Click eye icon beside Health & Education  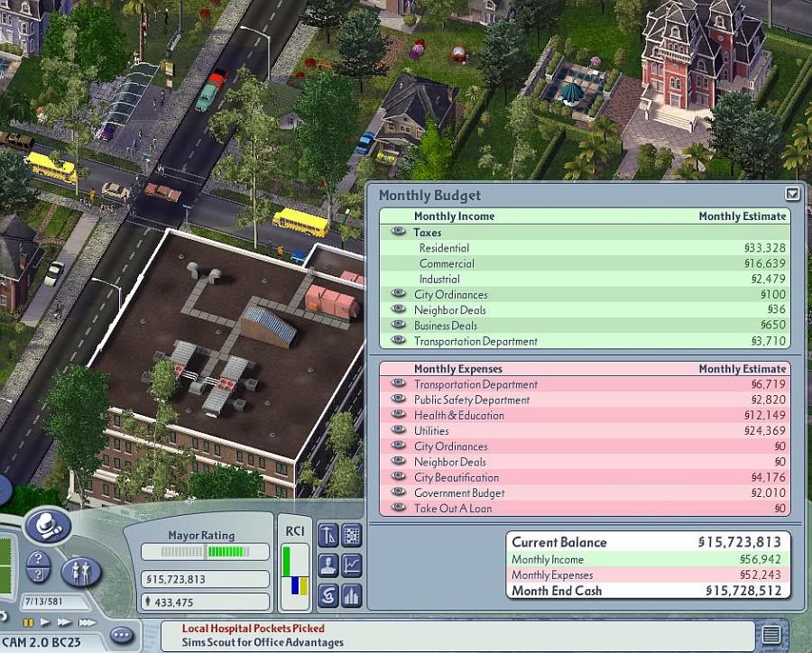398,414
